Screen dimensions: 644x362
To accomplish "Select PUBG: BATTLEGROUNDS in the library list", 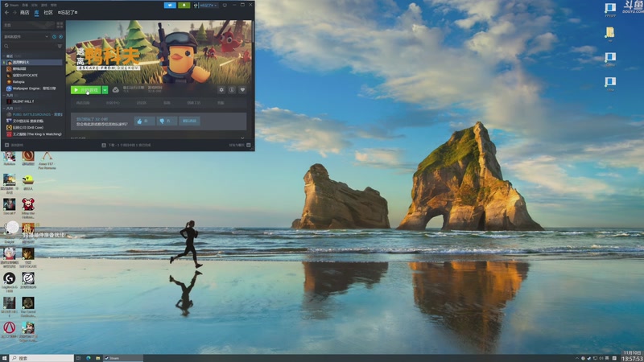I will coord(35,114).
